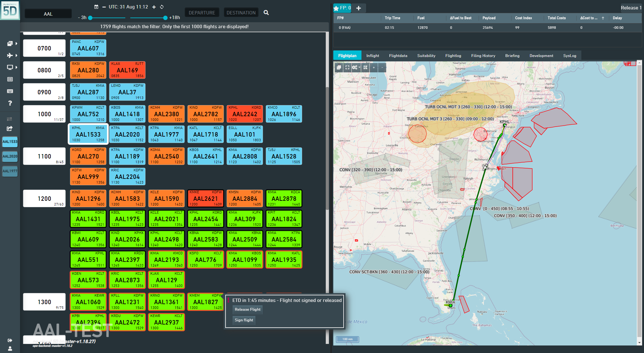
Task: Open the calendar date picker icon
Action: 96,7
